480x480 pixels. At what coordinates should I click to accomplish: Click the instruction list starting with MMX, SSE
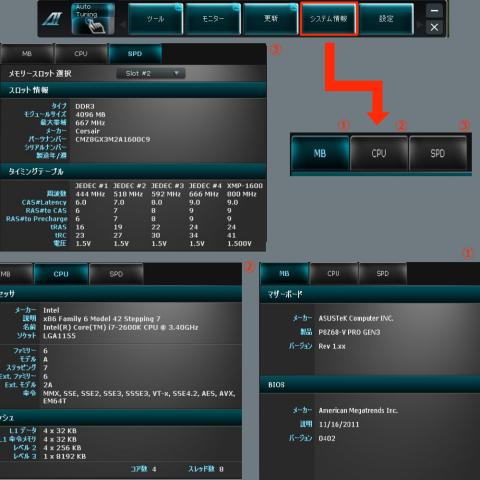click(x=139, y=397)
